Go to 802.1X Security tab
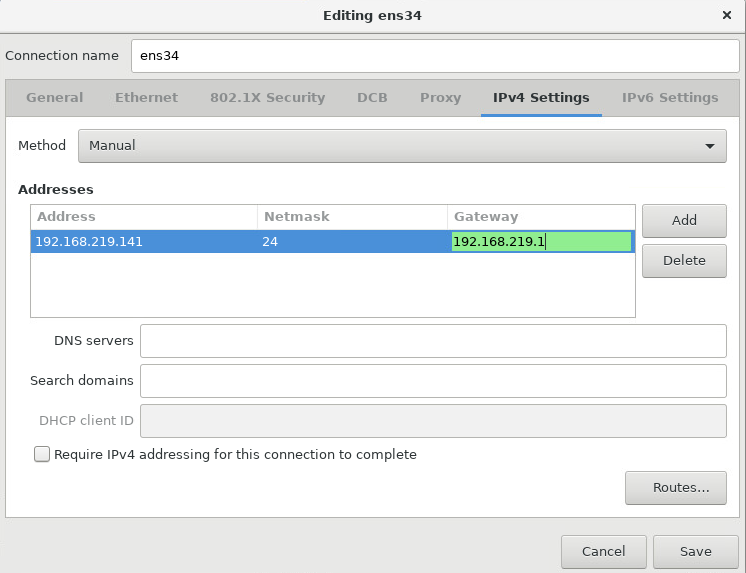Viewport: 746px width, 573px height. tap(267, 98)
